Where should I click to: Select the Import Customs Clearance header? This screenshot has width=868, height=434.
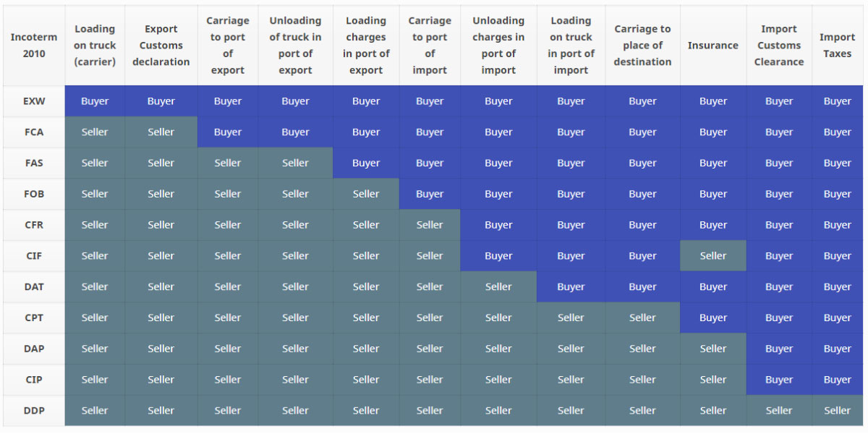[779, 46]
